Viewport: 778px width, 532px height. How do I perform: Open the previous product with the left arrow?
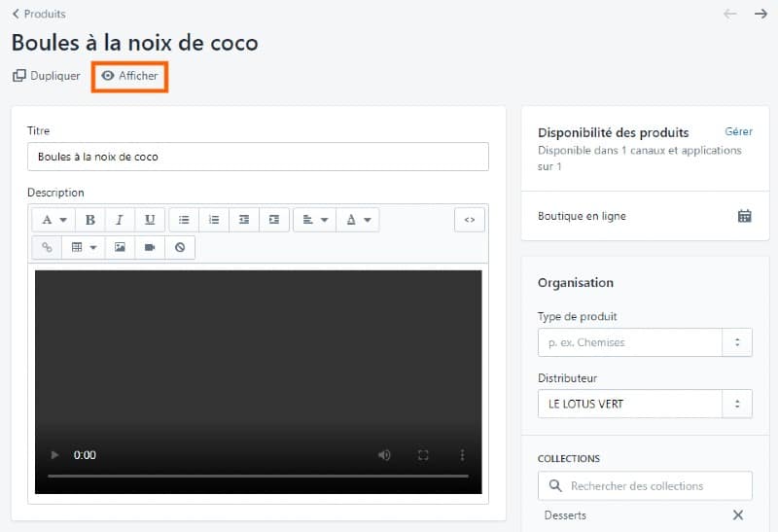[730, 14]
